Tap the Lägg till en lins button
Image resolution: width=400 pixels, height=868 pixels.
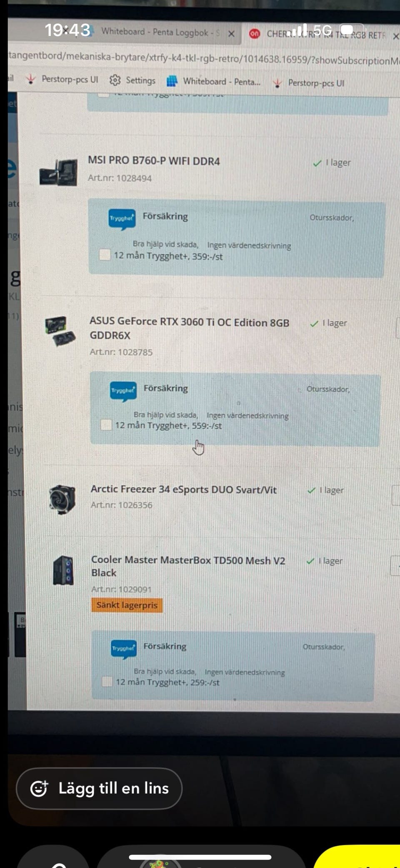(99, 788)
